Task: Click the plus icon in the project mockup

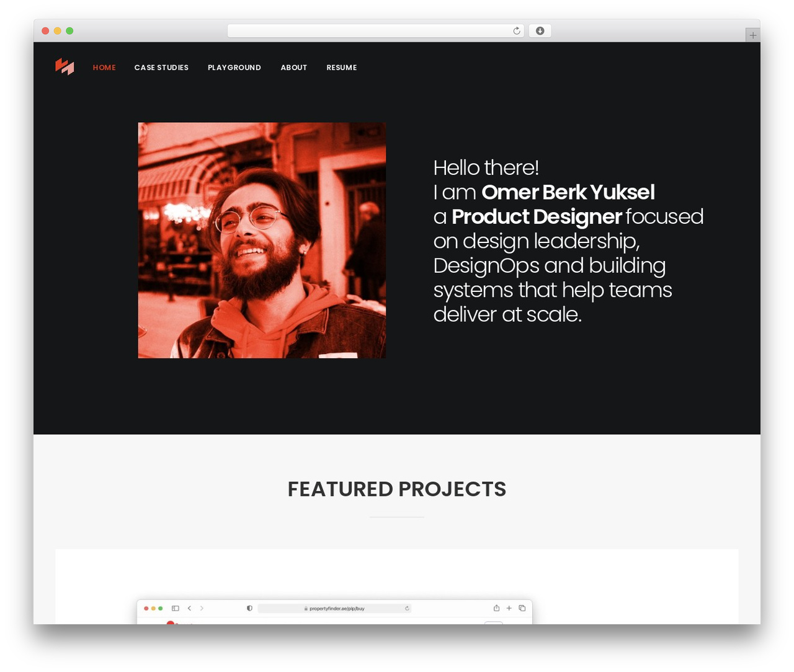Action: (509, 608)
